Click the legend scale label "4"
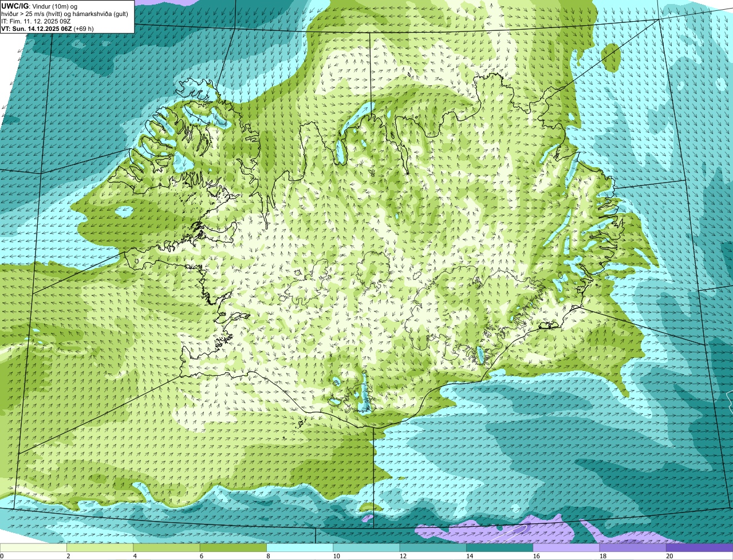 (x=135, y=556)
